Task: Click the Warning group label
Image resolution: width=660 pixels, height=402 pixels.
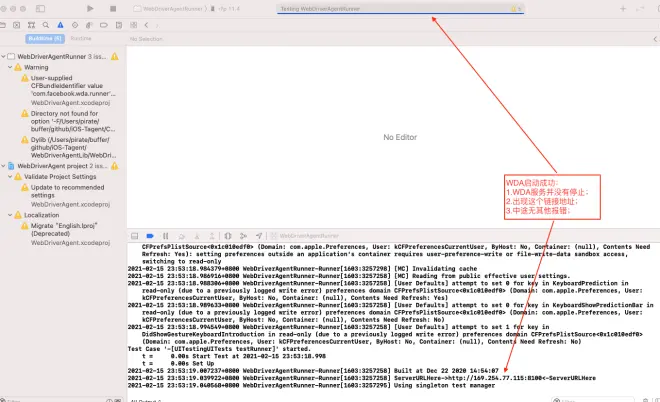Action: click(x=36, y=67)
